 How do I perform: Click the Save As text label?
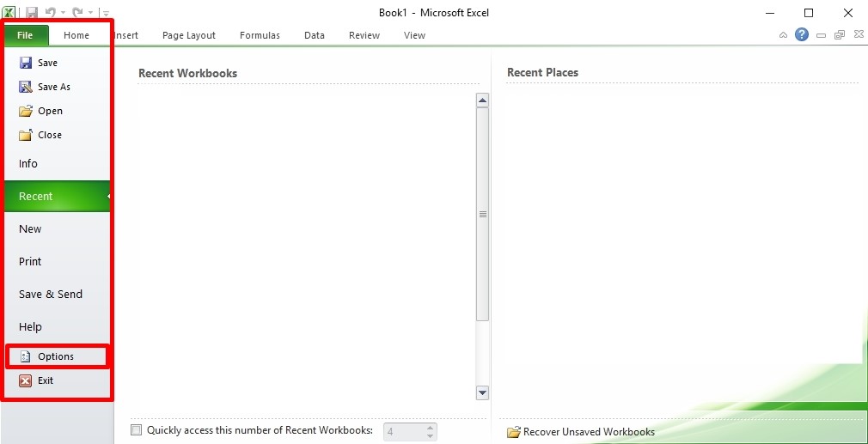pos(54,87)
